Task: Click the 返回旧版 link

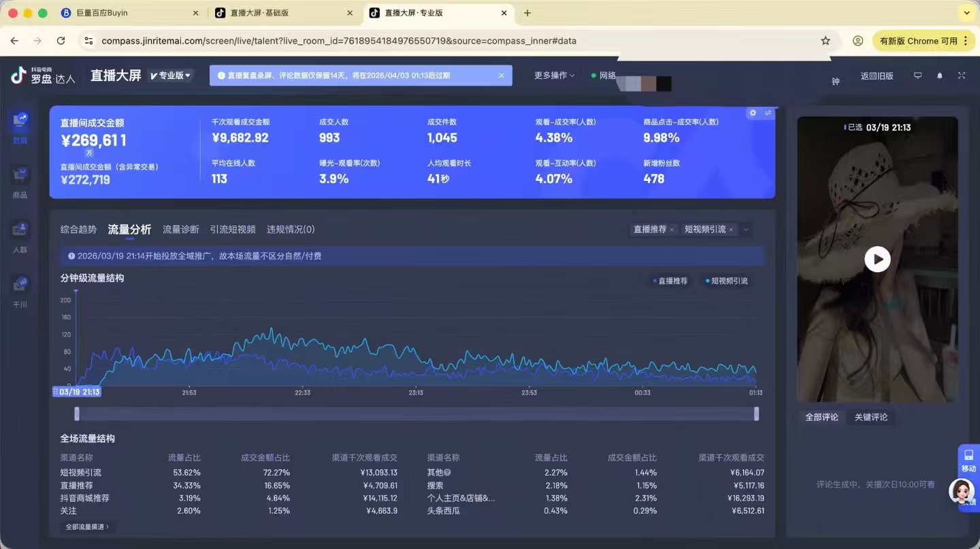Action: tap(877, 76)
